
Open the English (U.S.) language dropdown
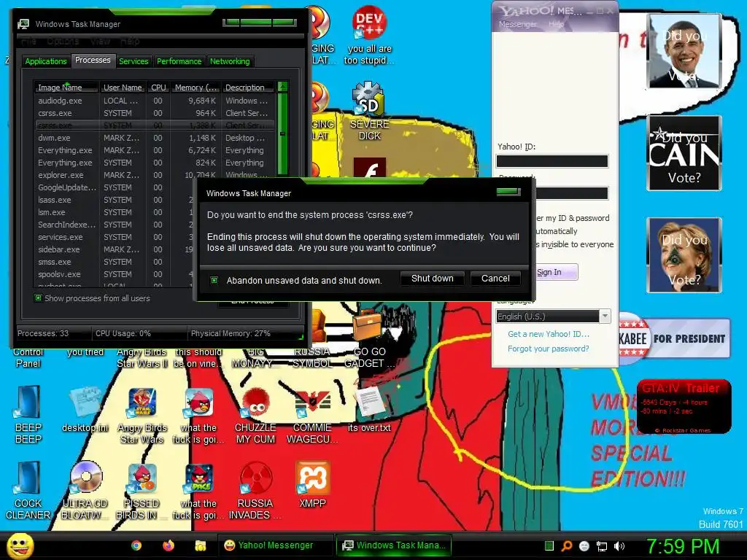(553, 316)
